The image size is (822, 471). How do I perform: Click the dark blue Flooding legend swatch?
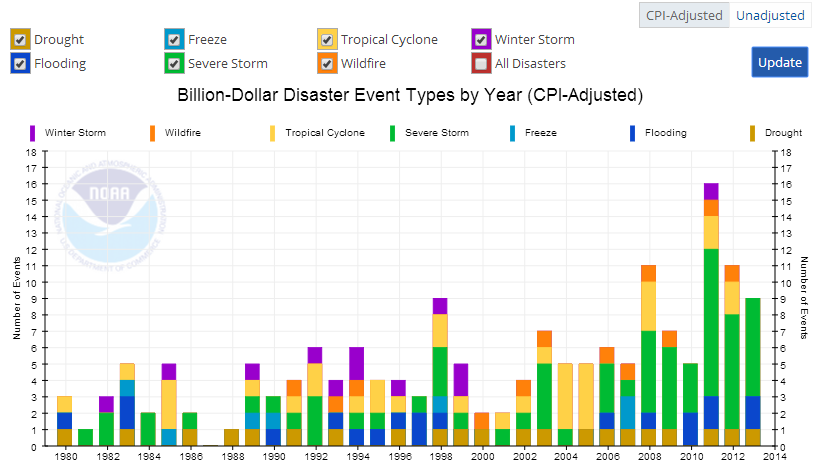pyautogui.click(x=633, y=133)
